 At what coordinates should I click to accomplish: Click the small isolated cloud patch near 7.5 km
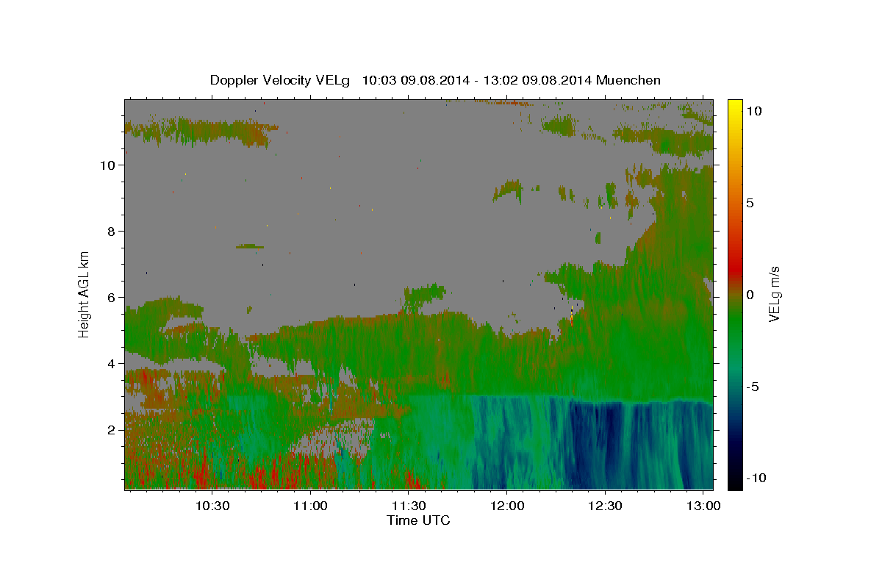click(x=250, y=246)
